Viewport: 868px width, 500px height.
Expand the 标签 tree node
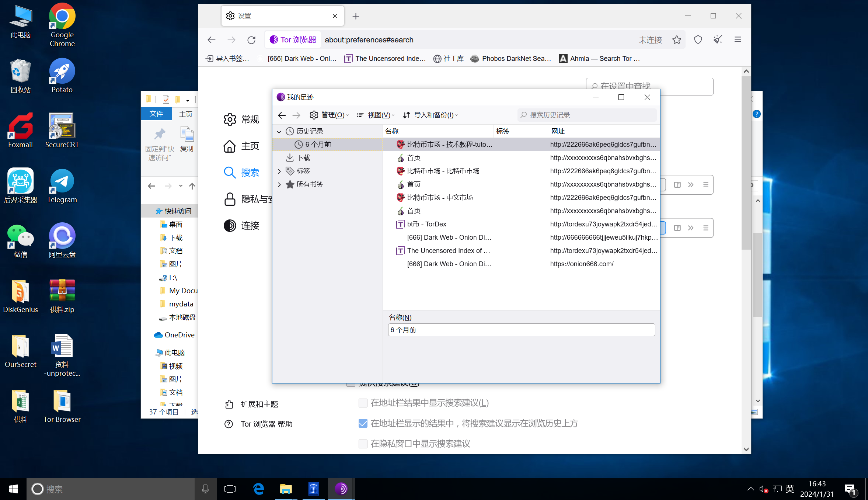pyautogui.click(x=279, y=171)
